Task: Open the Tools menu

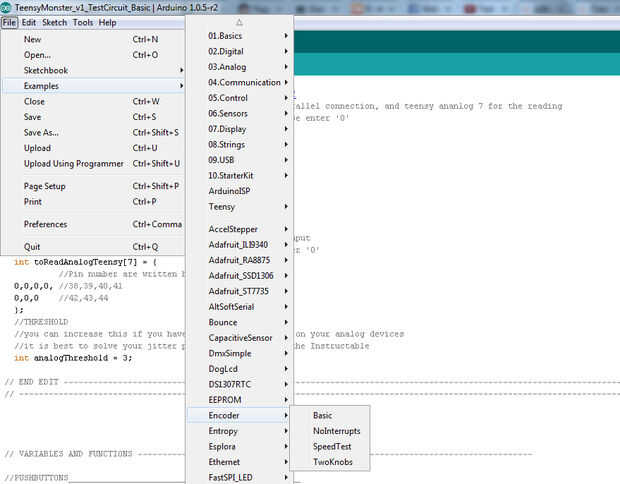Action: tap(83, 23)
